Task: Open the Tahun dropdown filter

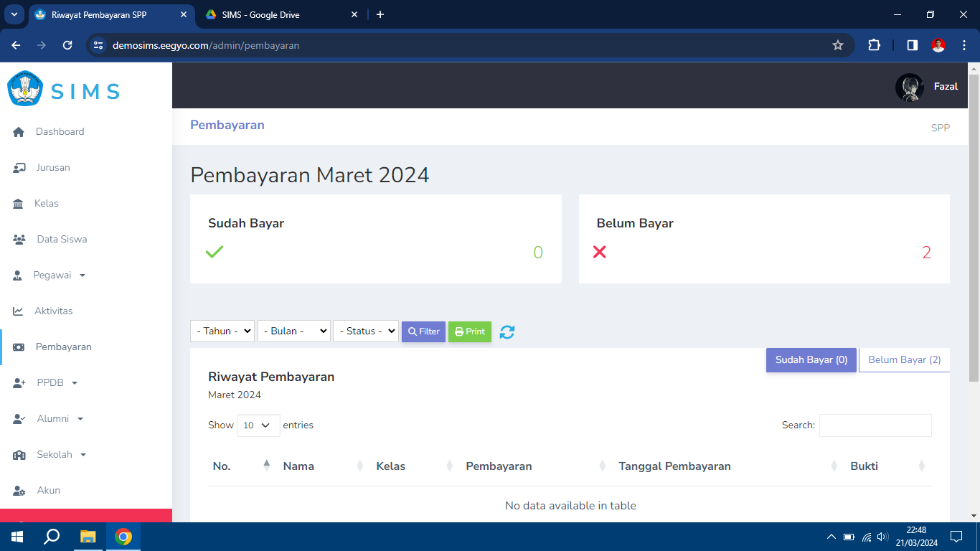Action: pos(222,331)
